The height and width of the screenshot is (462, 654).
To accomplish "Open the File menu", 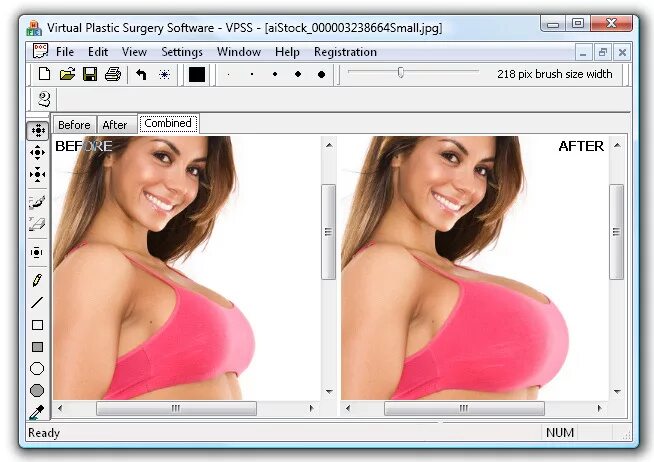I will pos(65,52).
